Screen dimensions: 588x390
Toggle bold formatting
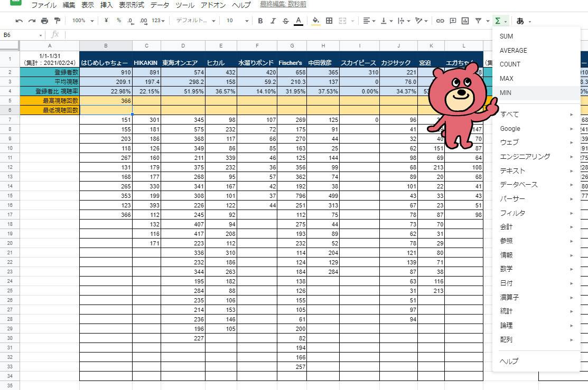point(260,21)
